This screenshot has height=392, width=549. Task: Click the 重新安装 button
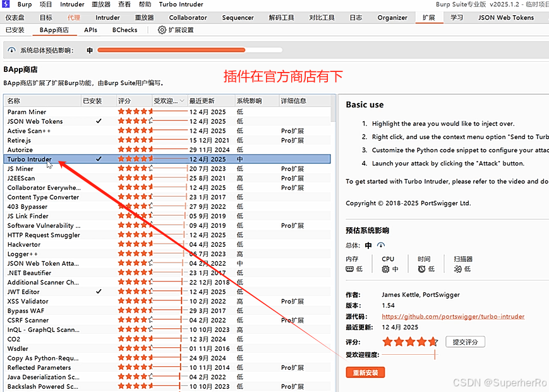pyautogui.click(x=365, y=372)
